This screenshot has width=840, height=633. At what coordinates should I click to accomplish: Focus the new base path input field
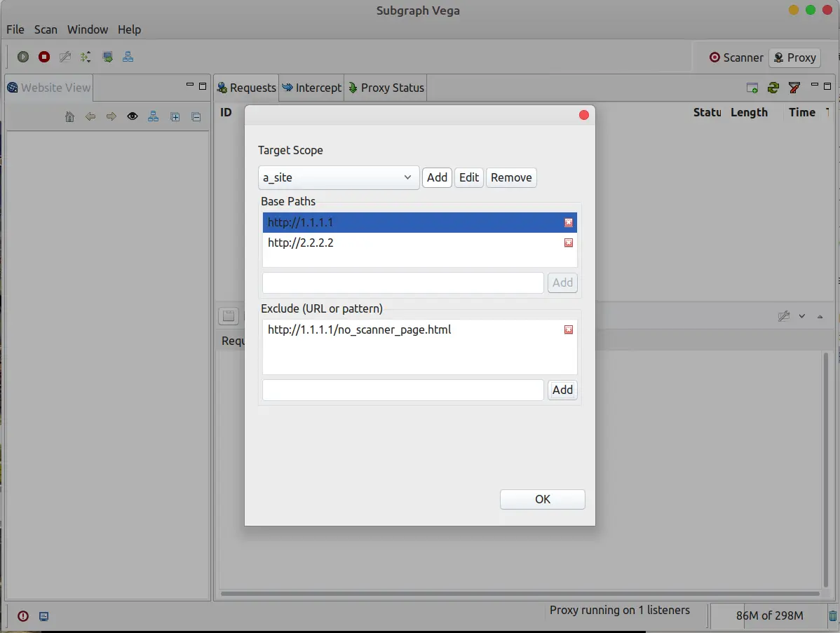[403, 283]
